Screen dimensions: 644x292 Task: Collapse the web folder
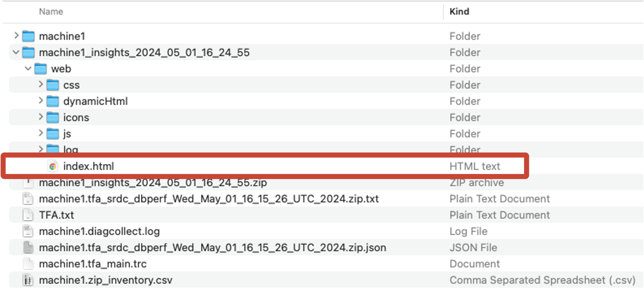28,68
